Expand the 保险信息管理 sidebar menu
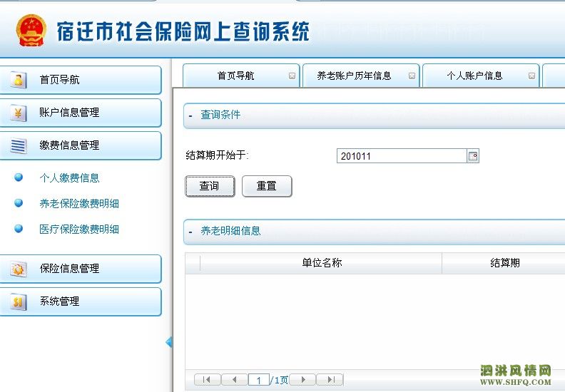 coord(81,269)
